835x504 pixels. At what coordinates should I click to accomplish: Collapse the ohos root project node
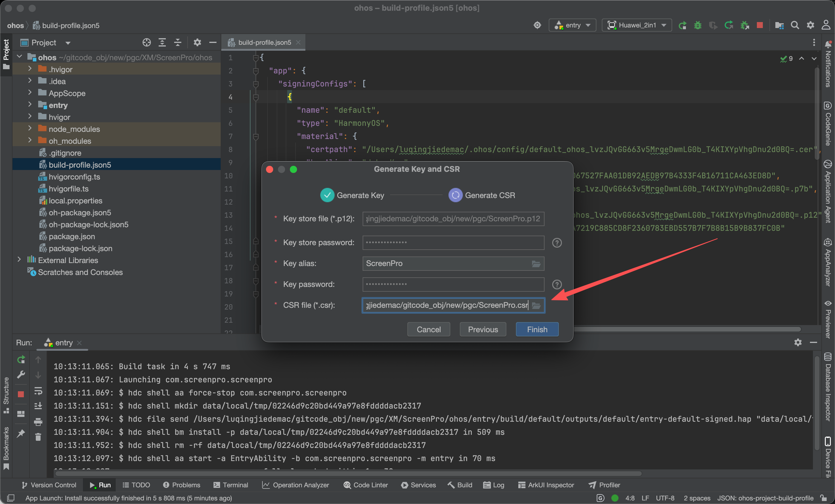pyautogui.click(x=19, y=57)
